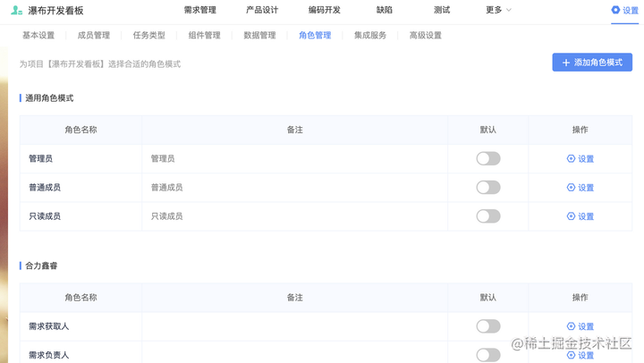
Task: Switch to the 成员管理 tab
Action: [x=94, y=35]
